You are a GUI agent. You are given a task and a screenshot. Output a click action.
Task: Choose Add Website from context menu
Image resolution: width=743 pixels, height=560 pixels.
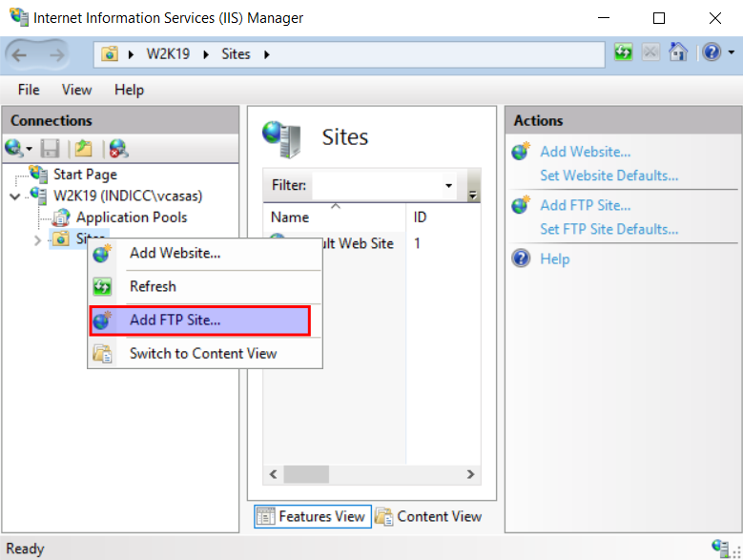[175, 253]
